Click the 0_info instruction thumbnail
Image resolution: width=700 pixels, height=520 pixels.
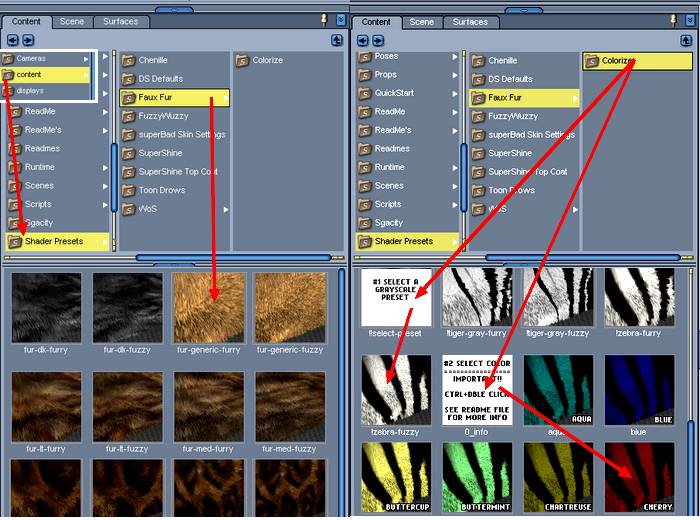click(477, 390)
